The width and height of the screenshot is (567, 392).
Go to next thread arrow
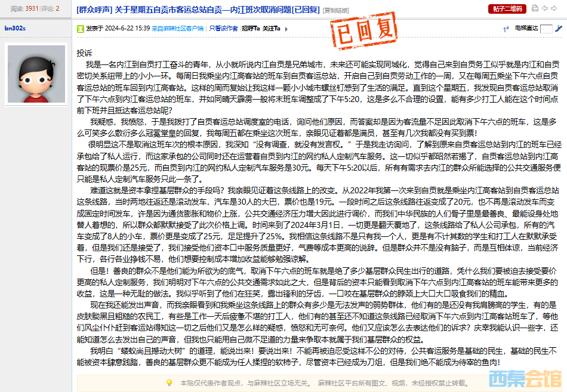pos(556,8)
